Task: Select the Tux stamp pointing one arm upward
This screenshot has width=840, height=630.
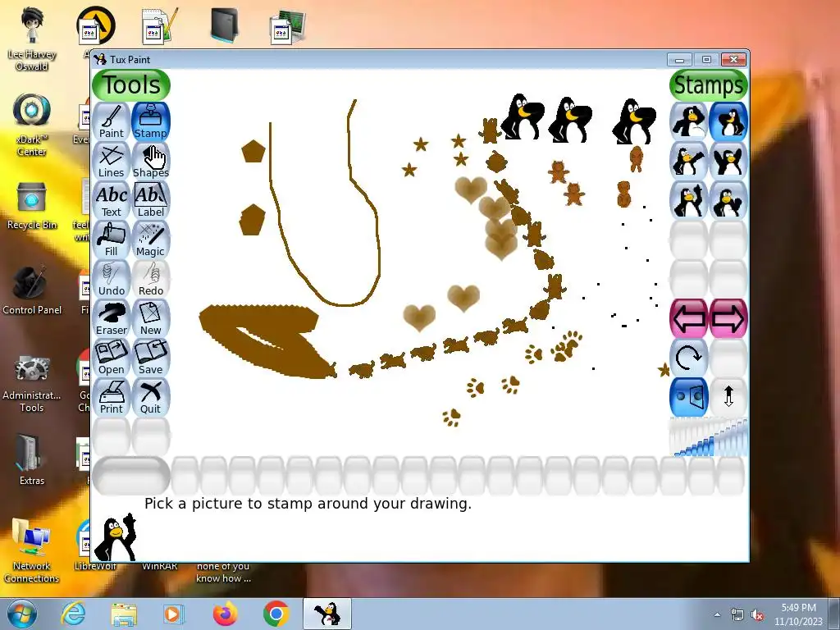Action: [689, 200]
